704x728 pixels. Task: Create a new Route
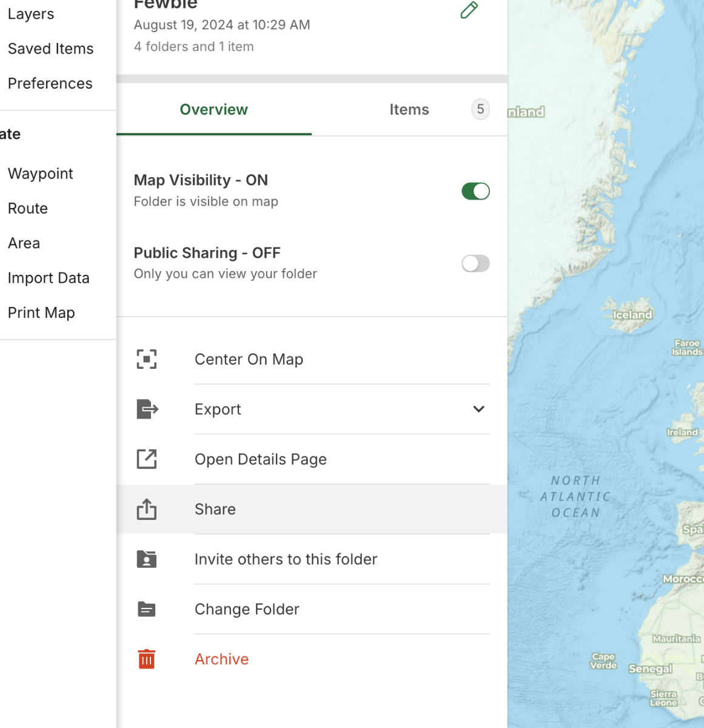point(28,208)
